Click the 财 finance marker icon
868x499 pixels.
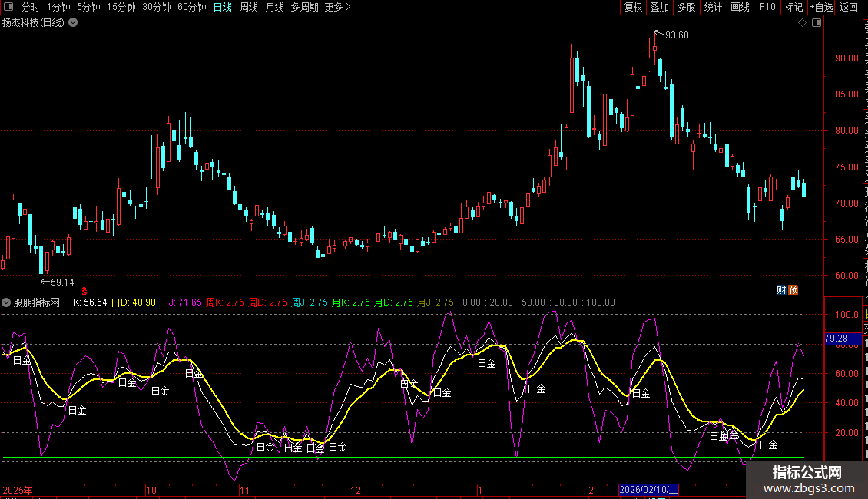coord(781,289)
